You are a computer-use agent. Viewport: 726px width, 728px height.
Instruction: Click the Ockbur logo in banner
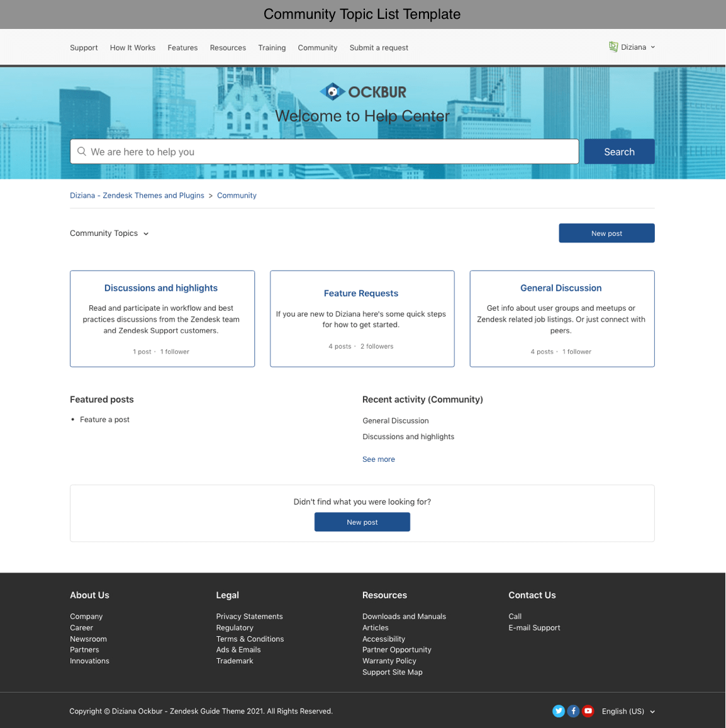pos(362,92)
